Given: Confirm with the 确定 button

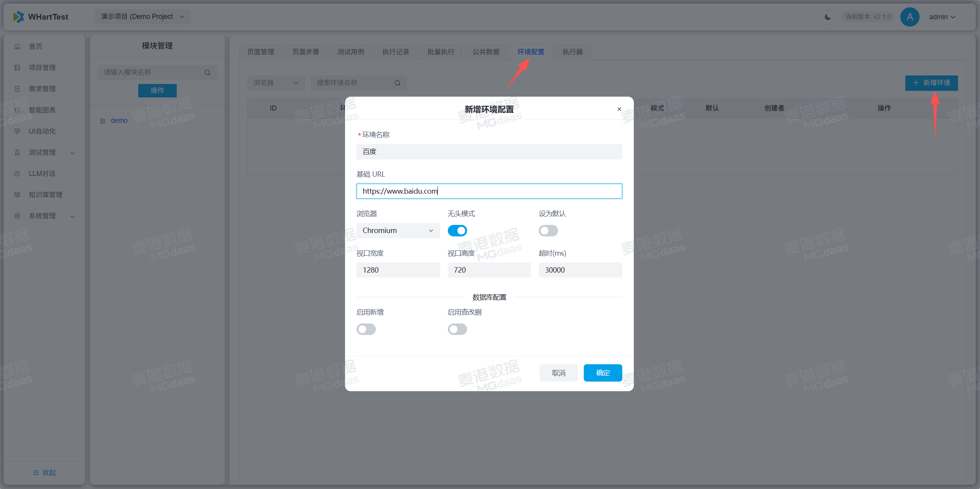Looking at the screenshot, I should coord(603,373).
